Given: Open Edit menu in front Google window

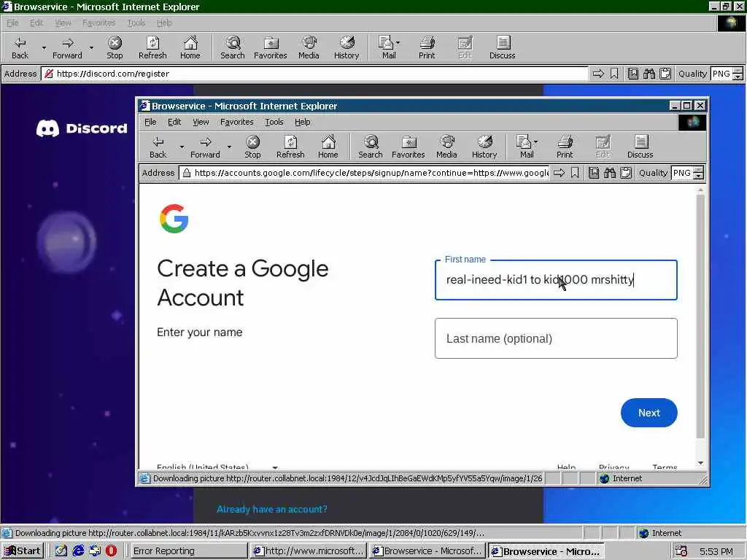Looking at the screenshot, I should click(x=174, y=122).
